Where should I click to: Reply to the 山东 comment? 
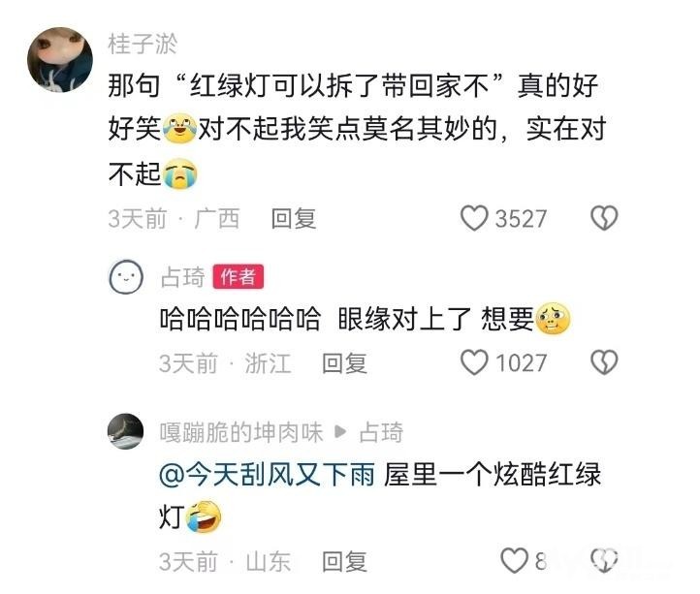tap(344, 561)
